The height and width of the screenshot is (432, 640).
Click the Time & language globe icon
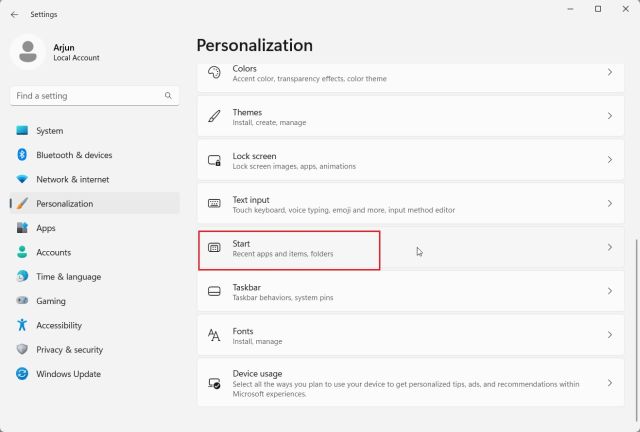point(22,276)
